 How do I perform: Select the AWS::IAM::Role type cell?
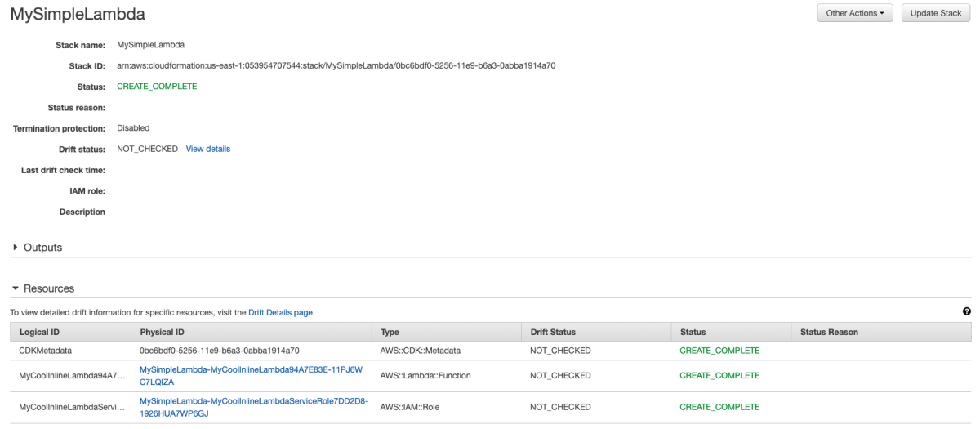tap(410, 407)
